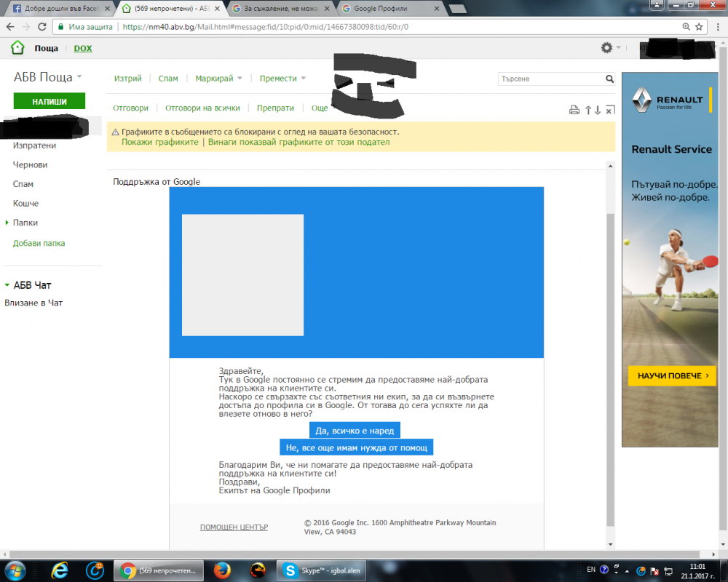Go to next message with down arrow

(x=598, y=110)
